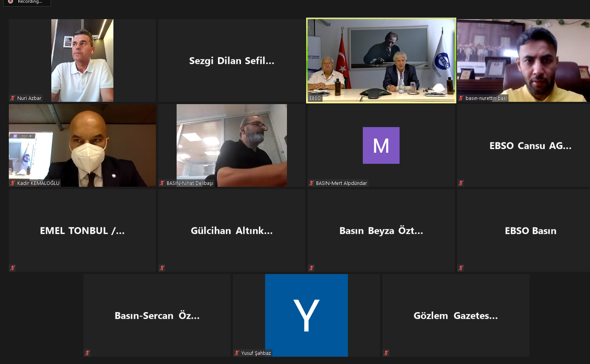590x364 pixels.
Task: Click the EBSO name label on speaker video
Action: click(315, 98)
